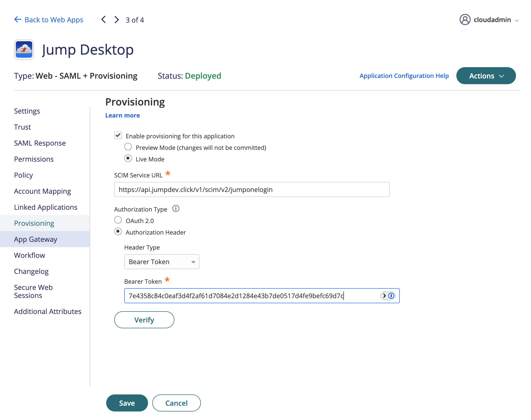Click the Authorization Type info icon
The width and height of the screenshot is (531, 420).
point(176,208)
